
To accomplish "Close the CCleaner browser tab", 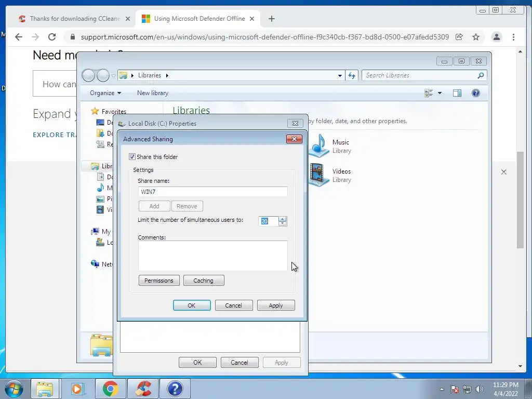I will point(128,19).
